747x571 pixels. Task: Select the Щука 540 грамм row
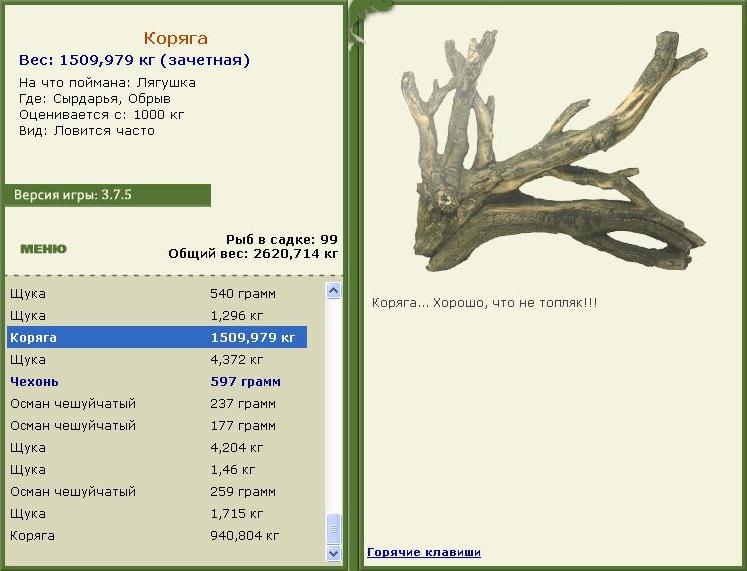[157, 293]
